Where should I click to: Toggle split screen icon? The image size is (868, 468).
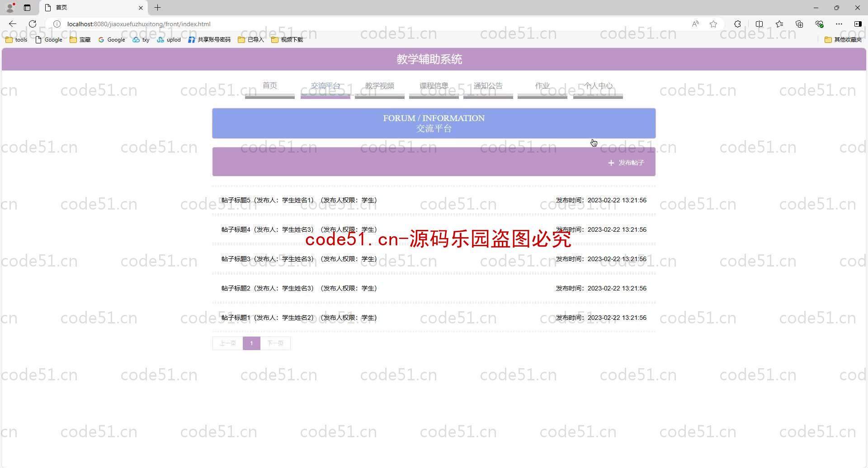click(759, 24)
